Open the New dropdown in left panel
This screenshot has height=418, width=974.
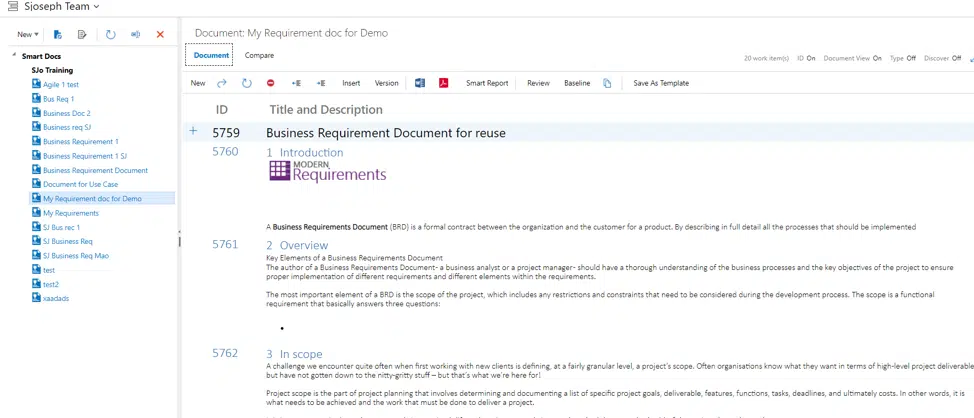pos(27,34)
